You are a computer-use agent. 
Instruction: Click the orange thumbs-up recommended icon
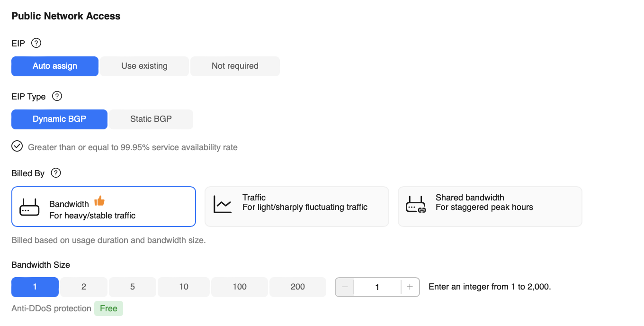coord(99,201)
